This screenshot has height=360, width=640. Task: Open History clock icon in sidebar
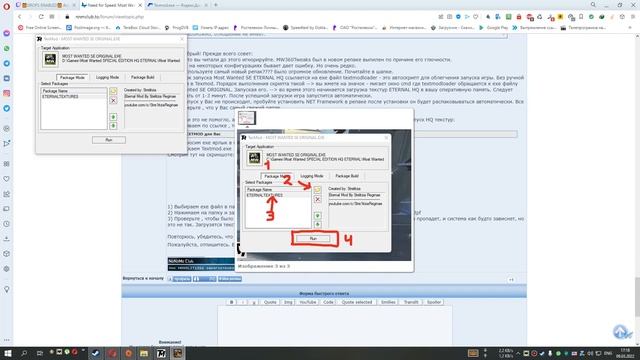point(7,224)
